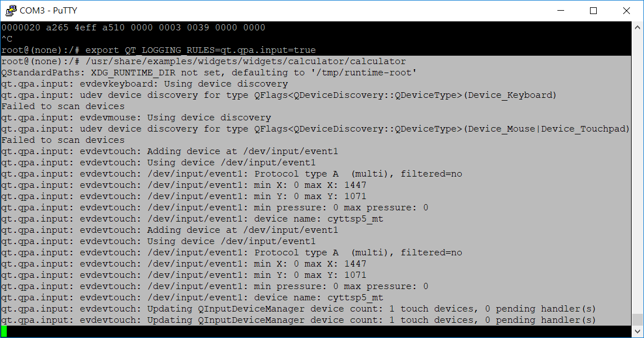Close the PuTTY terminal window
The height and width of the screenshot is (338, 644).
coord(627,11)
